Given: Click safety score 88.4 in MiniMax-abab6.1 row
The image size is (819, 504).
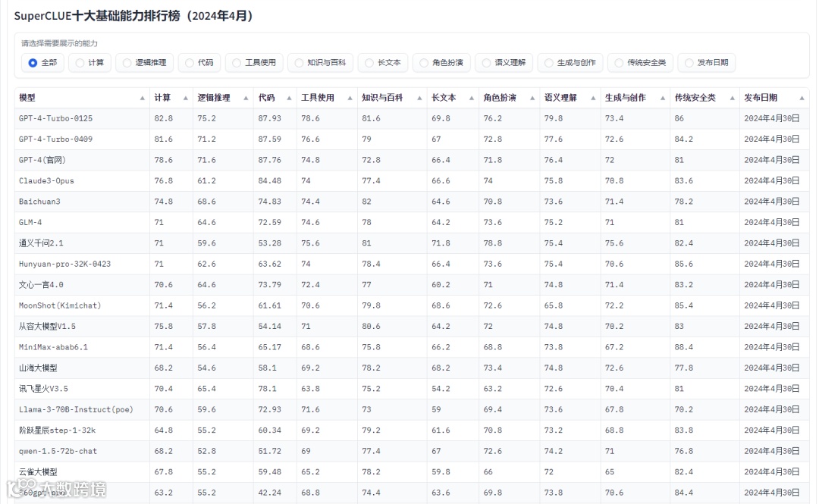Looking at the screenshot, I should tap(684, 347).
